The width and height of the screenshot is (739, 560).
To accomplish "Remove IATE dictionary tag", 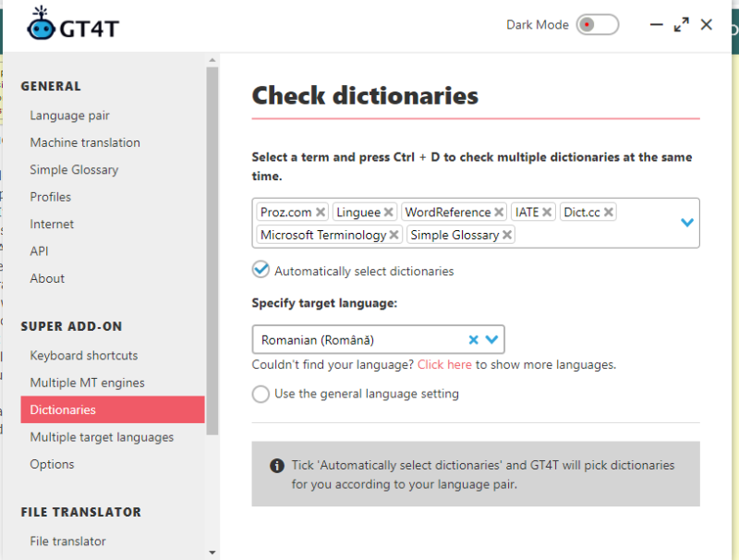I will (547, 213).
